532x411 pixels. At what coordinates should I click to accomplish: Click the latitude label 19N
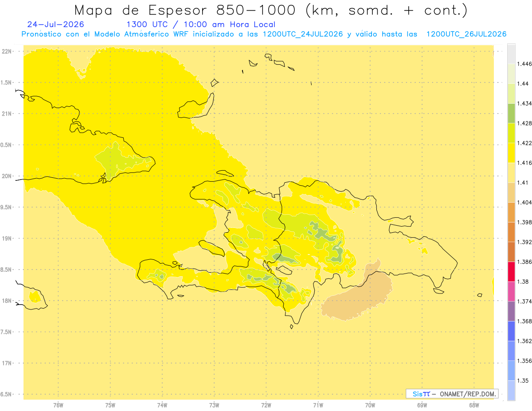click(x=7, y=238)
